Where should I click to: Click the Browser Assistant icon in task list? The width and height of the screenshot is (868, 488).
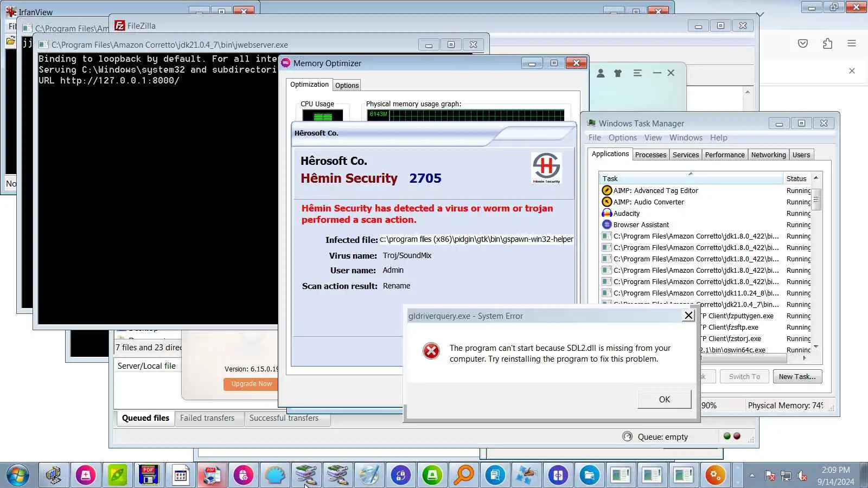tap(607, 224)
